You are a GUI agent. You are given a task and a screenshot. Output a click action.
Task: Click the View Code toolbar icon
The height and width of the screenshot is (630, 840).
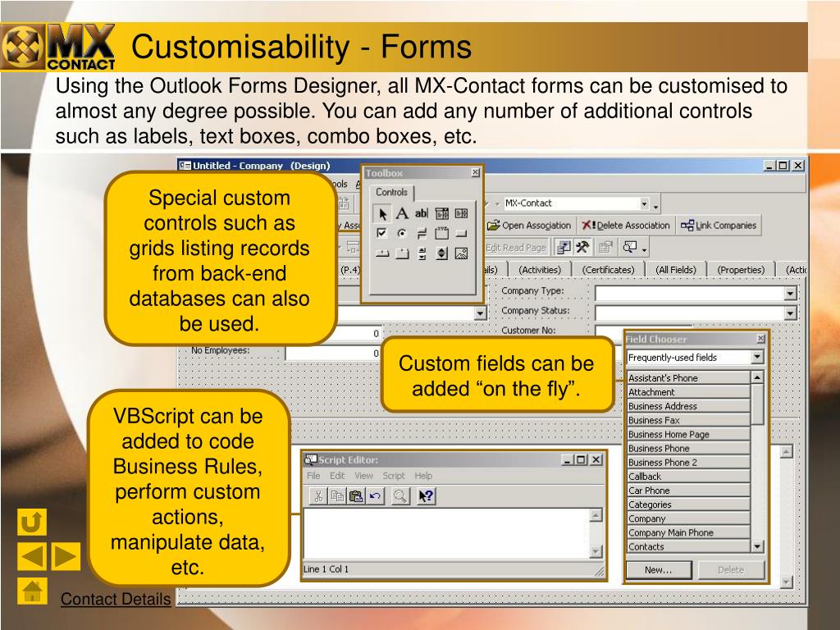click(x=629, y=247)
